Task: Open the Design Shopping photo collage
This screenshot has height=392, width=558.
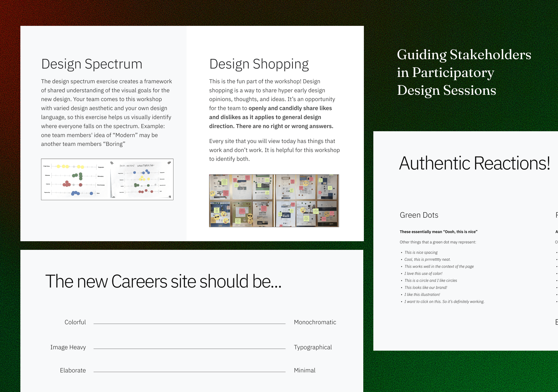Action: click(274, 200)
